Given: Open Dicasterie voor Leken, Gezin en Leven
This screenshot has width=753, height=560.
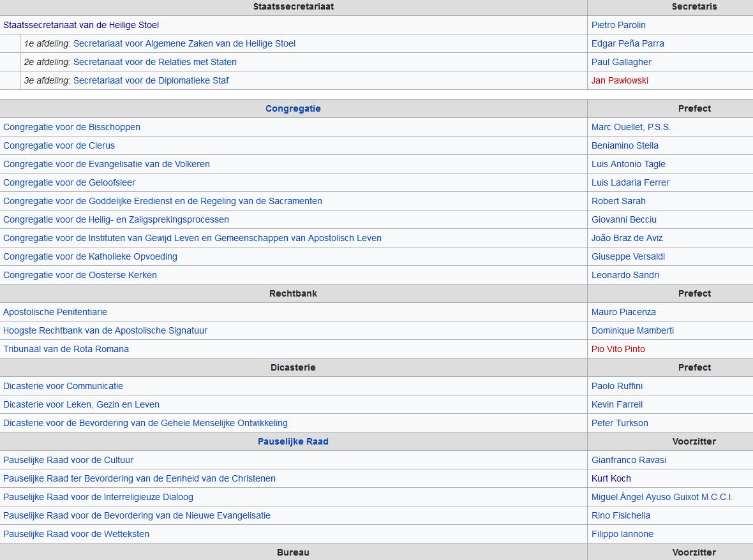Looking at the screenshot, I should click(x=81, y=404).
